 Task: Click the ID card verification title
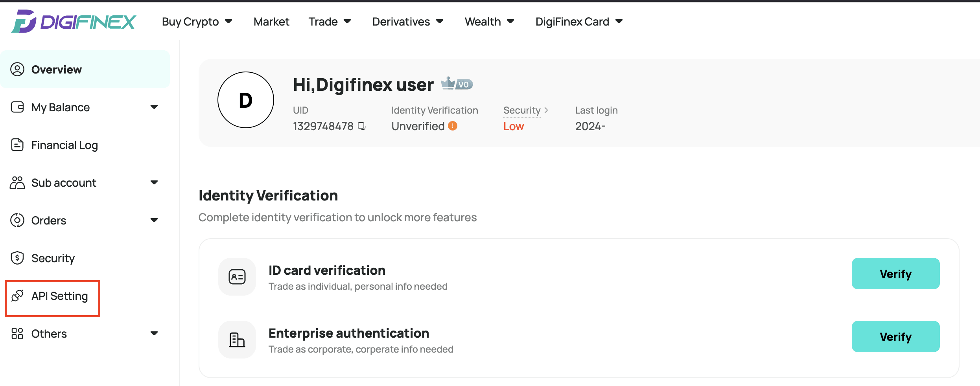[327, 270]
